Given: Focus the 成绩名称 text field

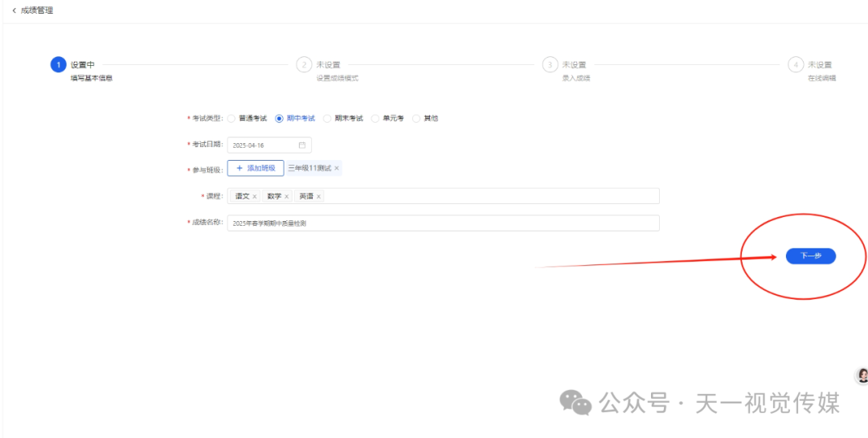Looking at the screenshot, I should tap(444, 223).
